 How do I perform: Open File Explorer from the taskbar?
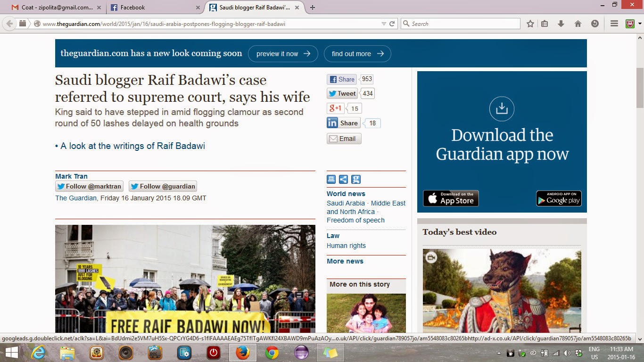(67, 353)
